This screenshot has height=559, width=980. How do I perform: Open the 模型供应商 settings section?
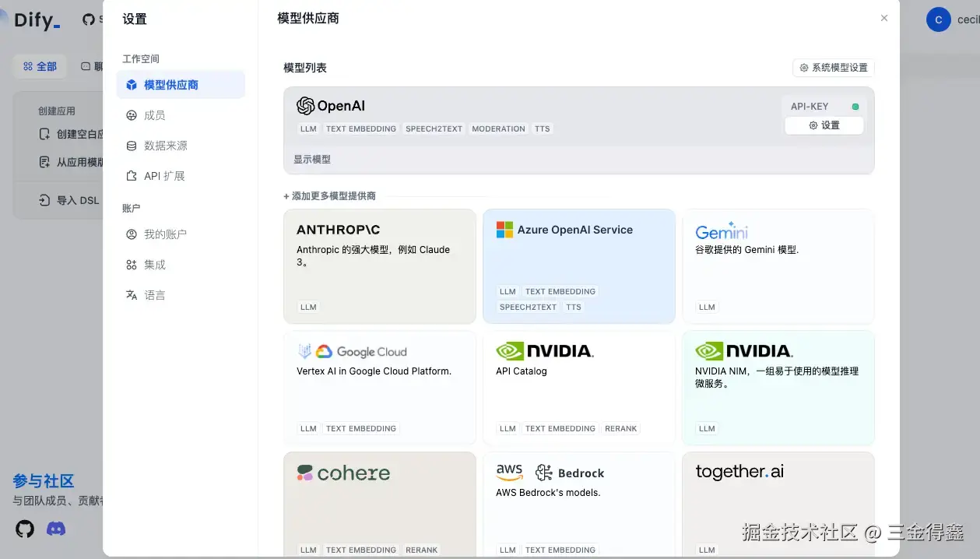click(181, 85)
